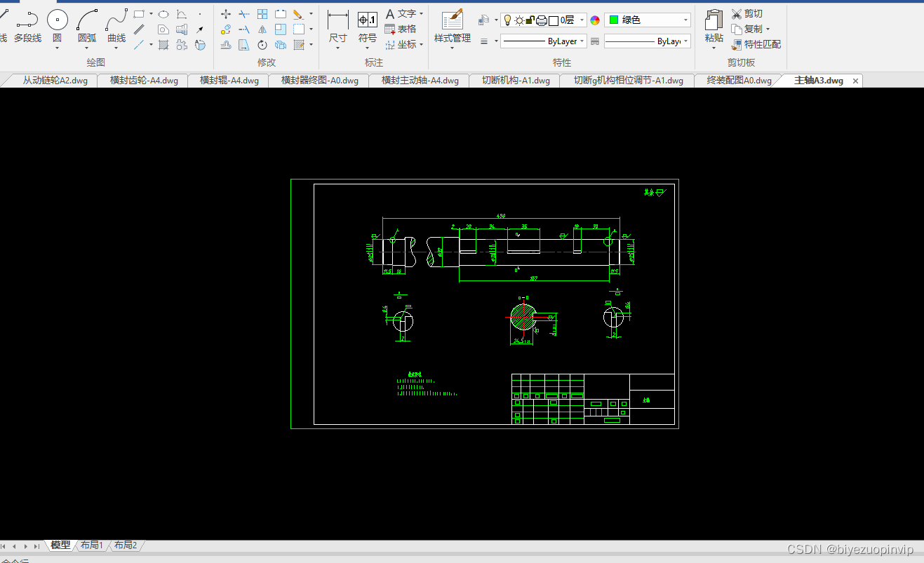Switch to the 从动链轮A2.dwg tab
924x563 pixels.
click(55, 80)
